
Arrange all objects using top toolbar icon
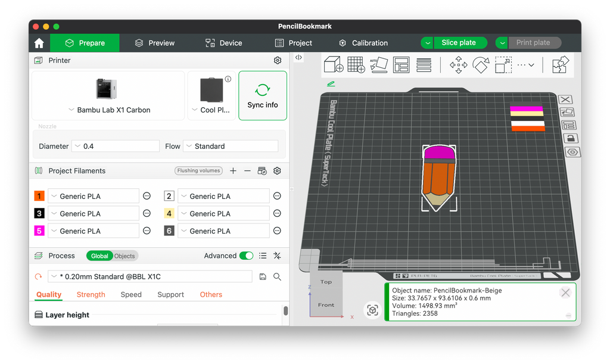point(401,64)
